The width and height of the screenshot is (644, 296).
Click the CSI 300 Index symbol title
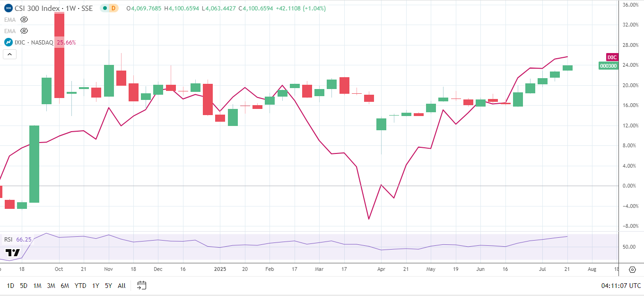pyautogui.click(x=53, y=8)
